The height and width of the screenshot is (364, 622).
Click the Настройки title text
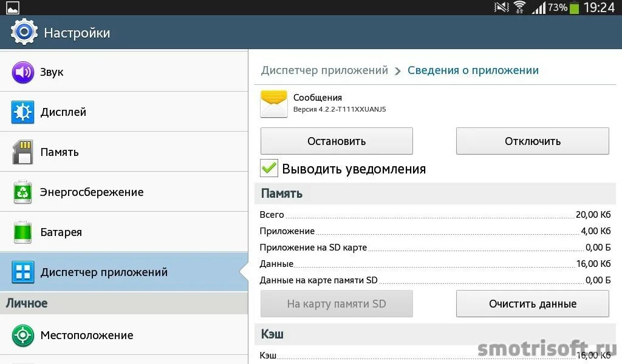click(77, 33)
